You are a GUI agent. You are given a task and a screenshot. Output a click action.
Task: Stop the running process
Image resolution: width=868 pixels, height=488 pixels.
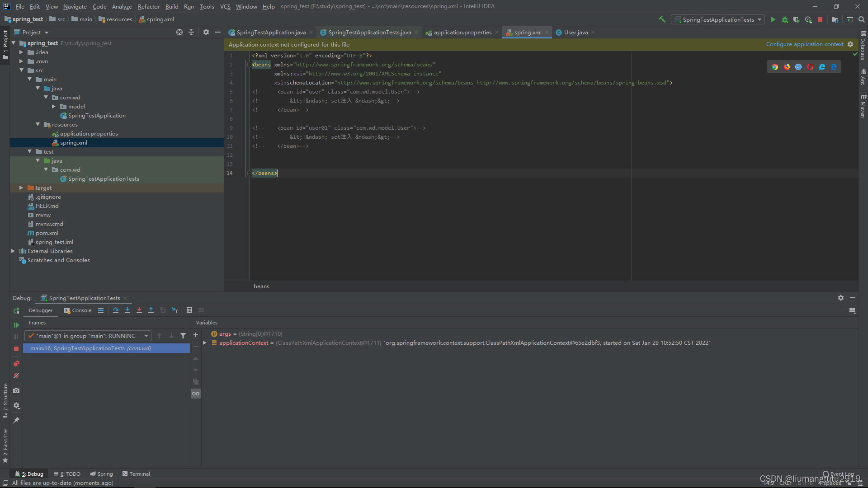click(x=821, y=19)
